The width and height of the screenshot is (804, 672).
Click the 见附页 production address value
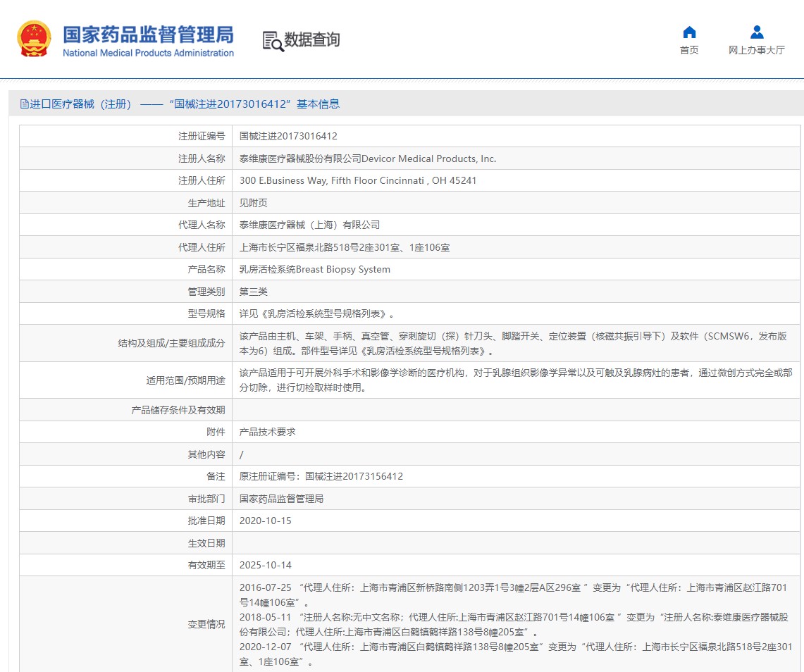coord(253,203)
